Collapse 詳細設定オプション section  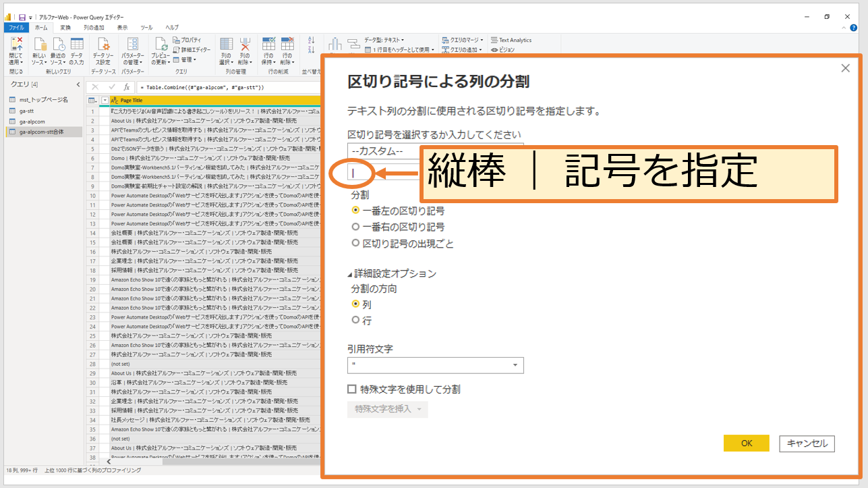pyautogui.click(x=392, y=273)
